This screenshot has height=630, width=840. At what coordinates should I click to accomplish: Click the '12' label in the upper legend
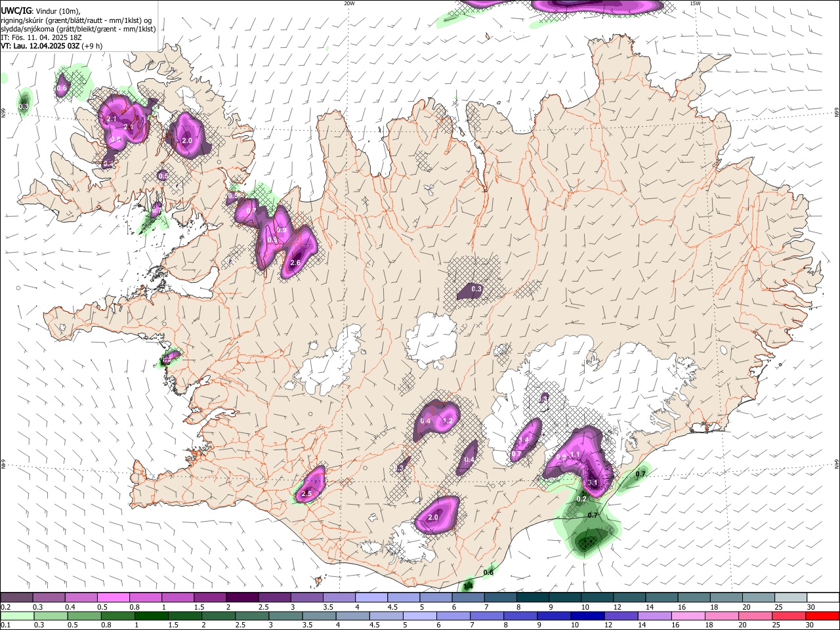point(618,607)
